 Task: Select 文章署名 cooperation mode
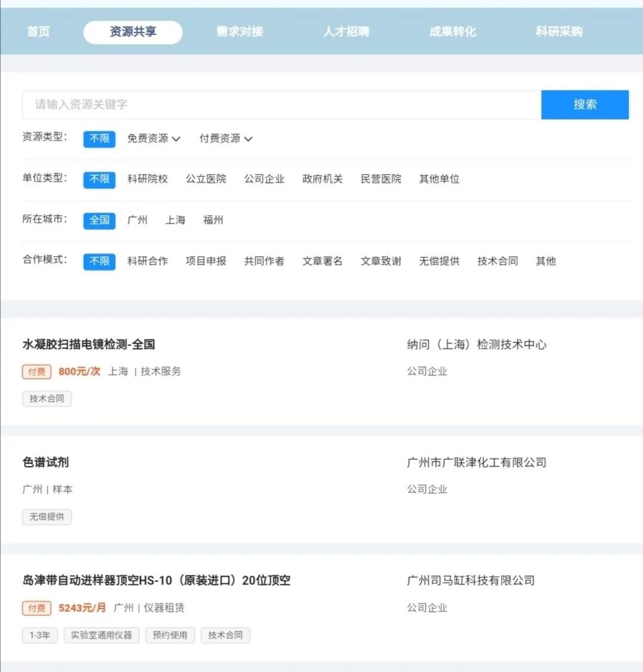click(x=322, y=261)
